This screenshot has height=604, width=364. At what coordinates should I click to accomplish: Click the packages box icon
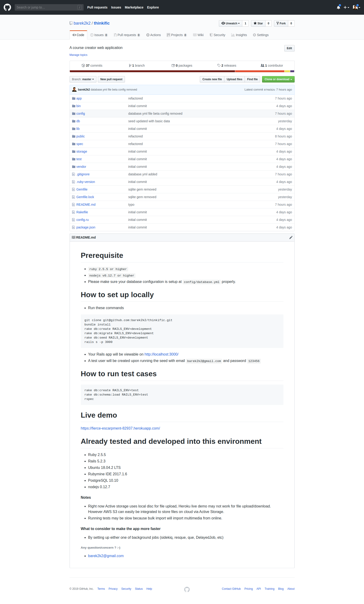click(173, 65)
